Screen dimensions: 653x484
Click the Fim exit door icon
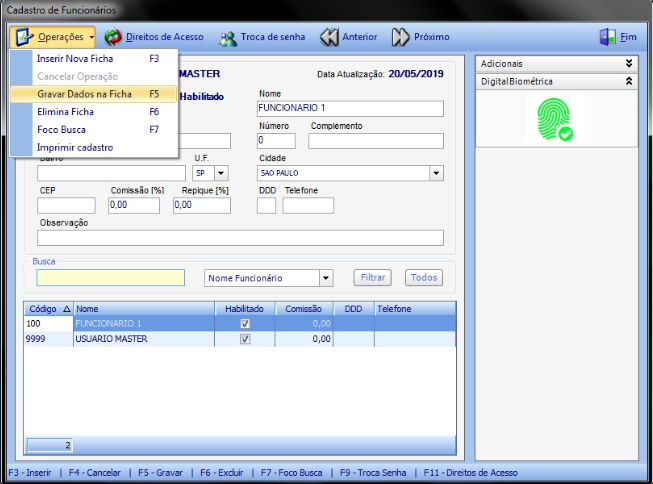click(x=608, y=37)
